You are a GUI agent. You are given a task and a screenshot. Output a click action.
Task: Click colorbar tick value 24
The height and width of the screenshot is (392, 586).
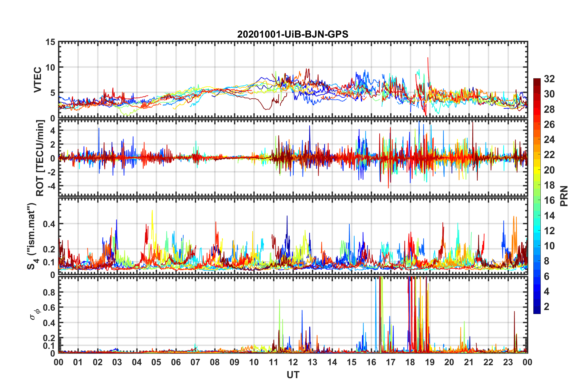[549, 140]
